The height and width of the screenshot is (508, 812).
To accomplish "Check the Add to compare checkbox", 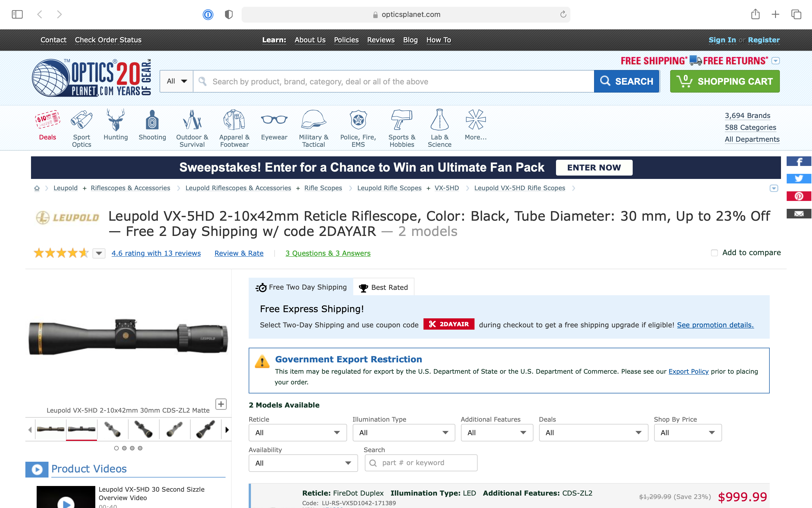I will click(x=714, y=253).
